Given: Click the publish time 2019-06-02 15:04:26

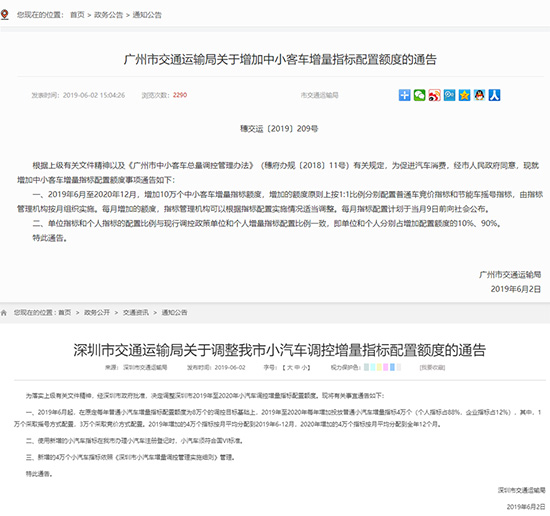Looking at the screenshot, I should pyautogui.click(x=94, y=95).
